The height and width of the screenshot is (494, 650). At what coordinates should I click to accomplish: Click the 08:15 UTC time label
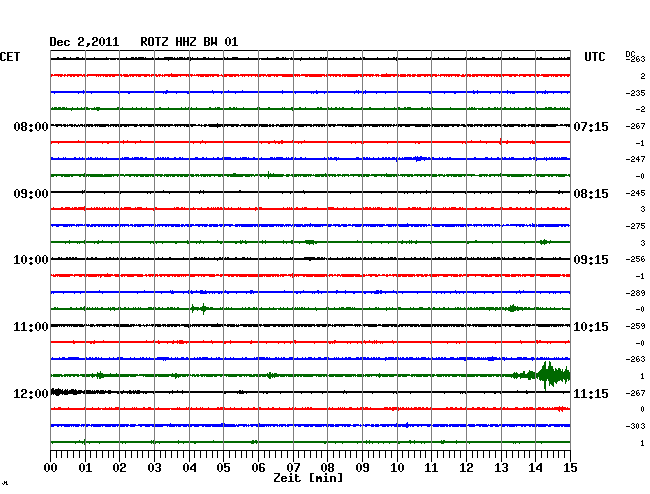point(591,194)
